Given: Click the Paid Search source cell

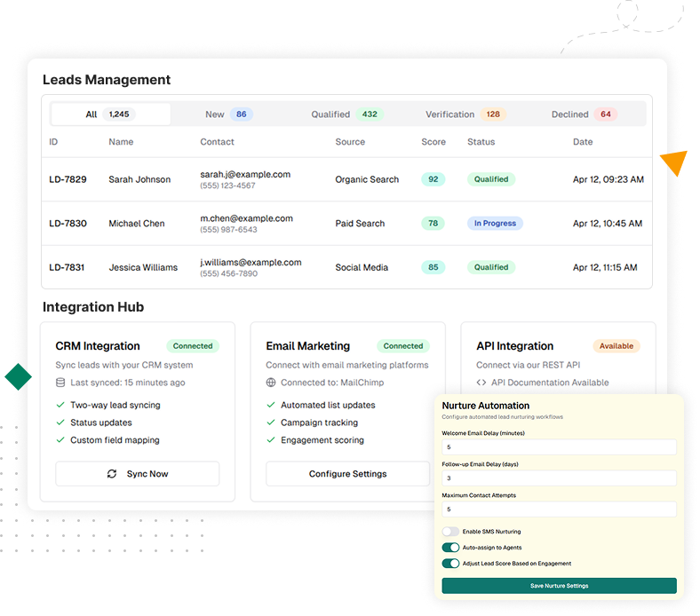Looking at the screenshot, I should pyautogui.click(x=361, y=224).
